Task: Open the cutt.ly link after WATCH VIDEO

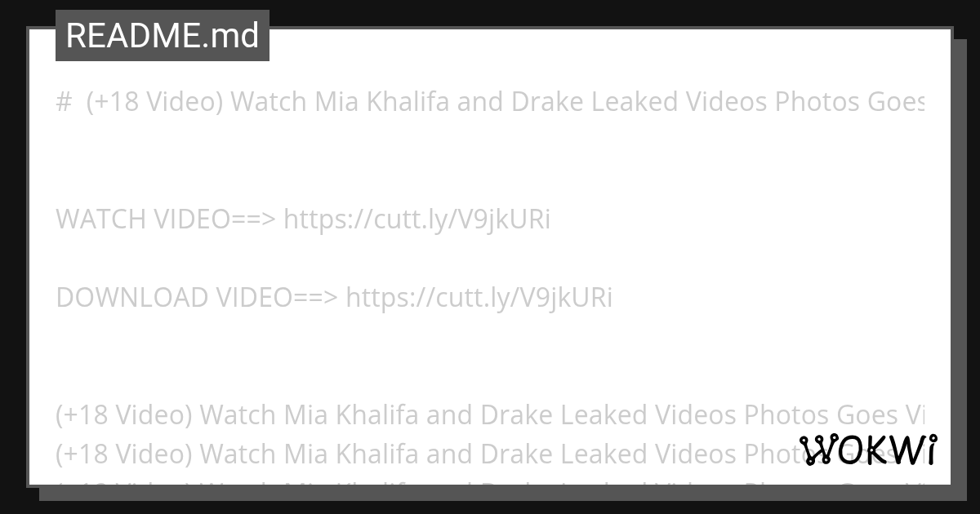Action: click(417, 219)
